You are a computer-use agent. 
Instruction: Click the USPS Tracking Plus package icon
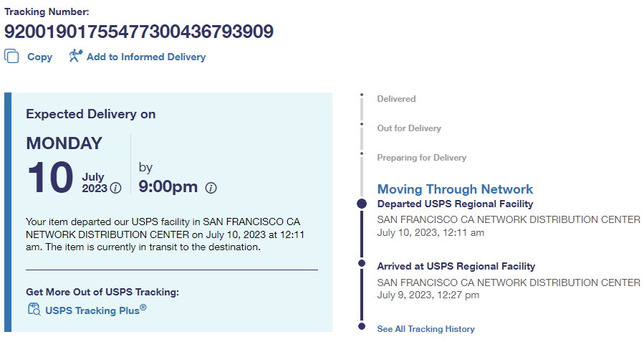[x=34, y=309]
